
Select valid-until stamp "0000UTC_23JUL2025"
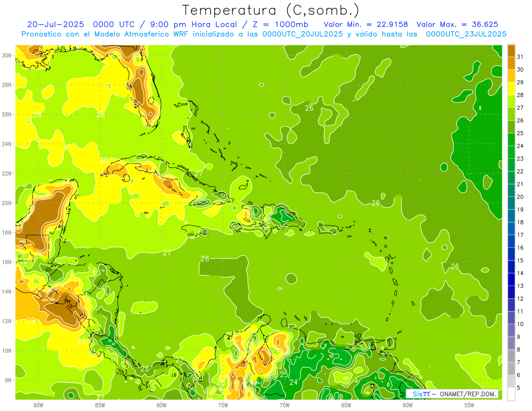point(466,34)
